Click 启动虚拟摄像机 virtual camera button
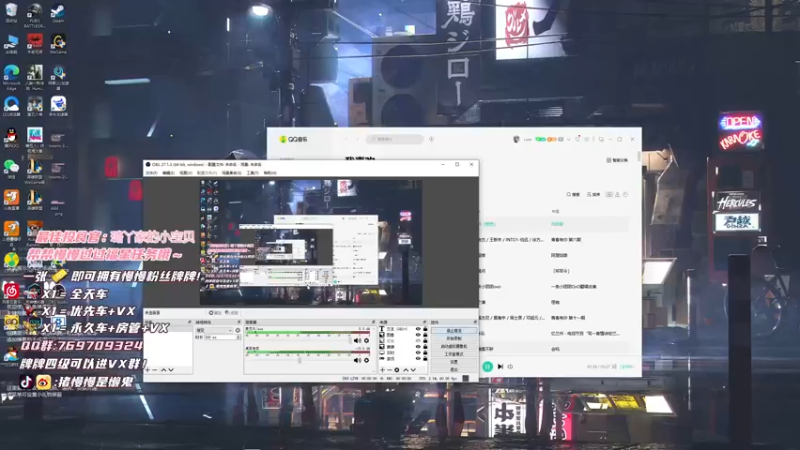Screen dimensions: 800x450 click(454, 346)
